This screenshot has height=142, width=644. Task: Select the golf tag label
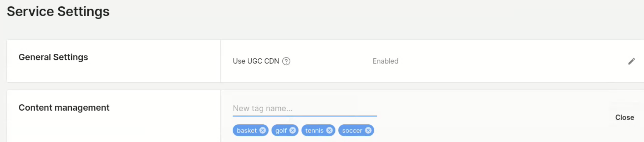click(281, 131)
